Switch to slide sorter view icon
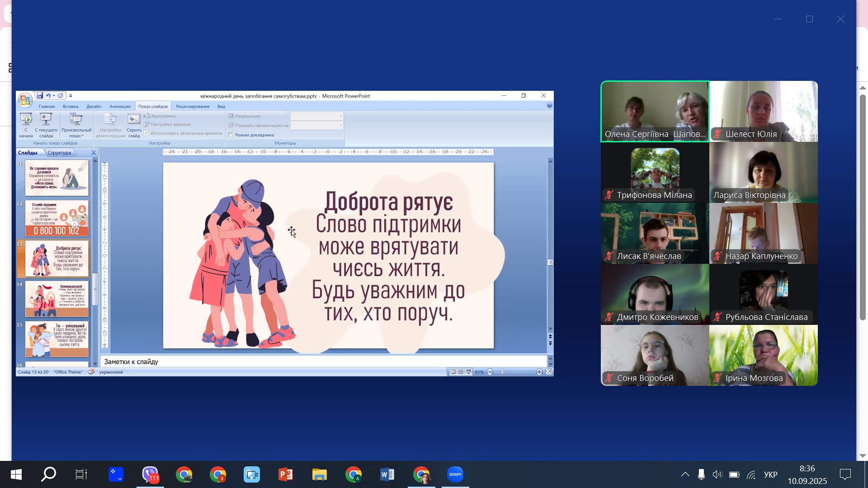This screenshot has height=488, width=868. point(461,372)
